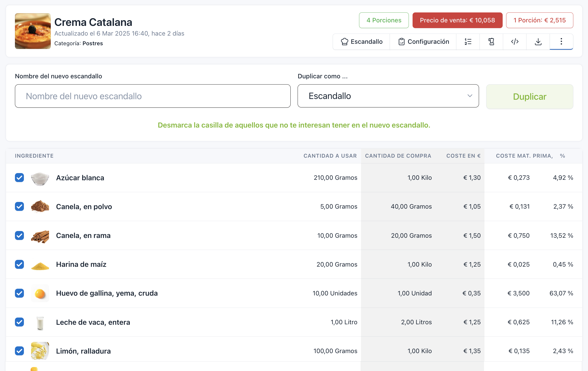Image resolution: width=588 pixels, height=371 pixels.
Task: Click the CANTIDAD DE COMPRA column header
Action: click(x=398, y=156)
